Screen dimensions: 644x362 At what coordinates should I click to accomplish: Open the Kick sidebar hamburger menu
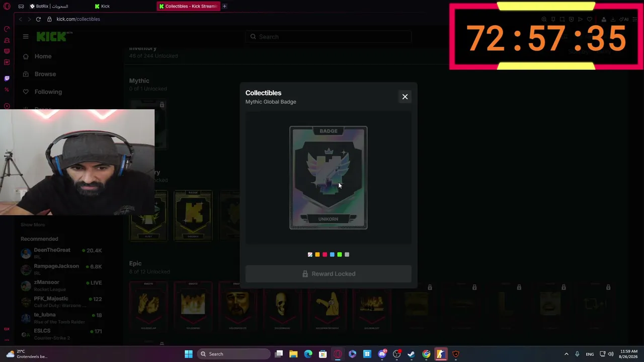26,37
